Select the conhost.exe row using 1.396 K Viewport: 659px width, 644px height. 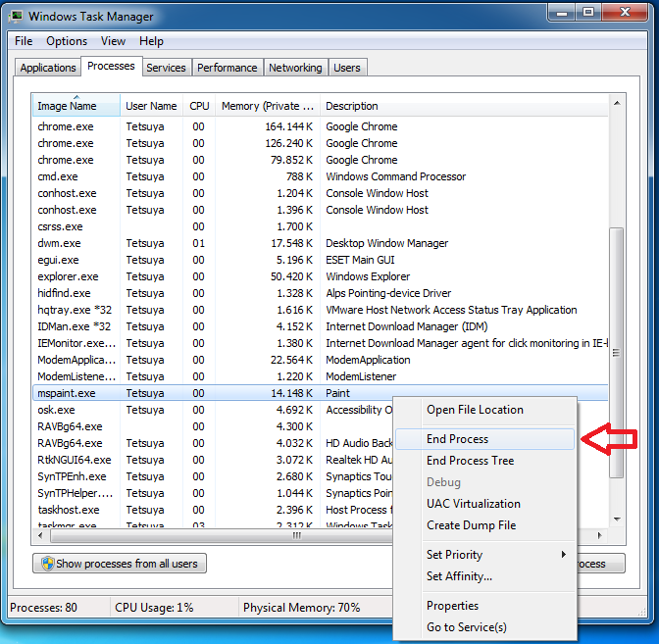(x=321, y=210)
